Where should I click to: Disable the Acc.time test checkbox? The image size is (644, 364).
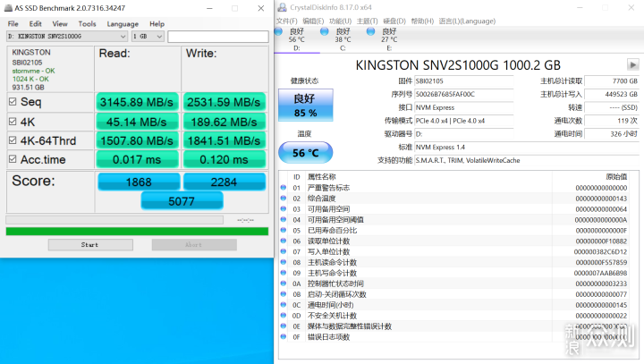pos(13,159)
